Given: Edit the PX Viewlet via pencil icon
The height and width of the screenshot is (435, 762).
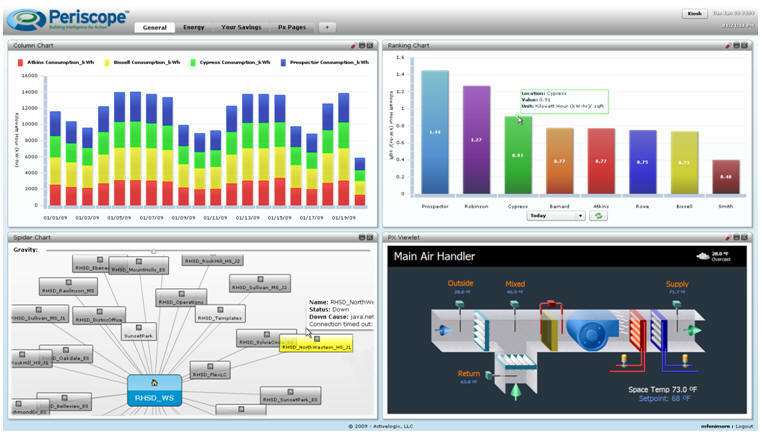Looking at the screenshot, I should click(728, 238).
